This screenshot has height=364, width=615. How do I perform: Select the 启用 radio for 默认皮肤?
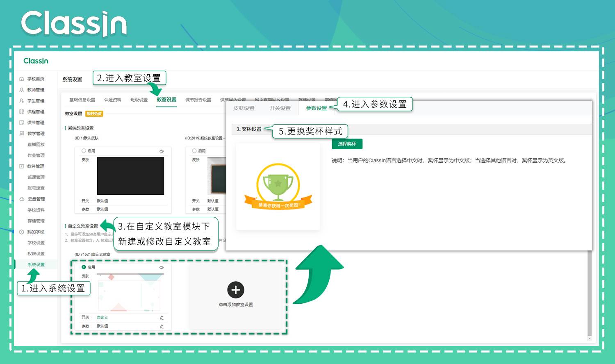click(84, 151)
